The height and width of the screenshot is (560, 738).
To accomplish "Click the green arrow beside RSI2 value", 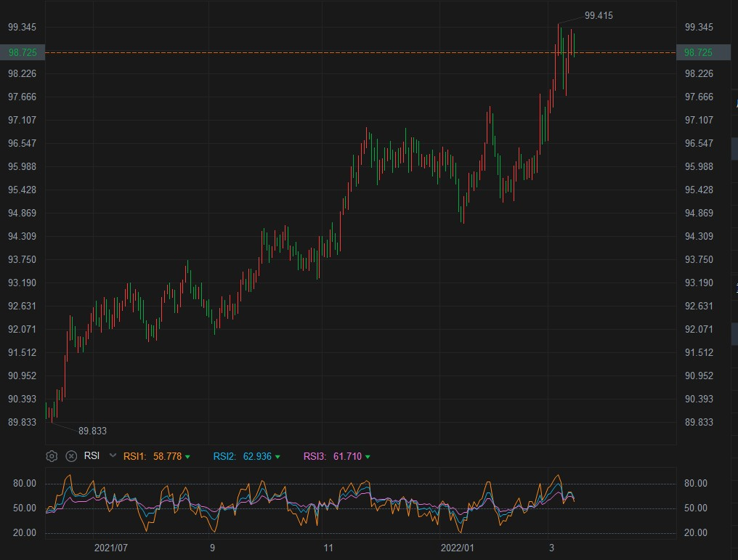I will [x=277, y=457].
